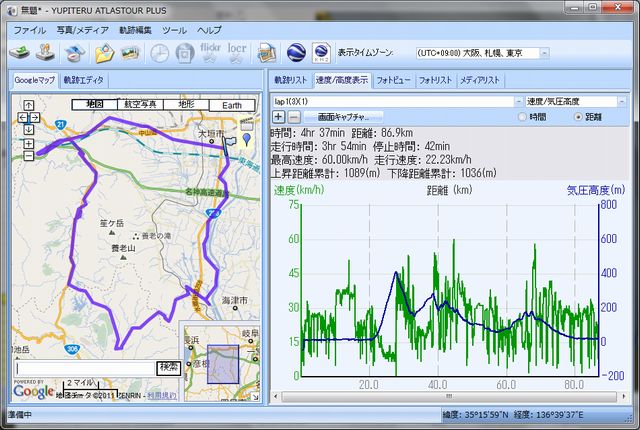Click the 画面キャプチャ button
The width and height of the screenshot is (640, 430).
343,117
